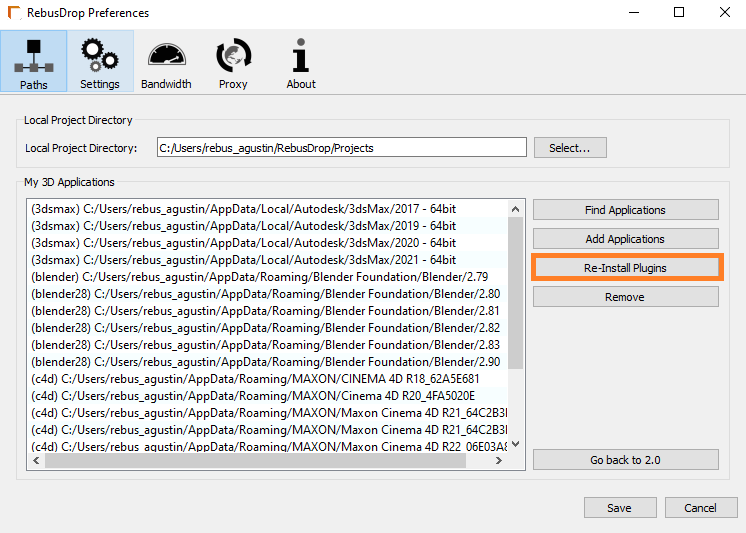Select the 3dsMax/2021 - 64bit entry
This screenshot has width=746, height=533.
tap(268, 260)
